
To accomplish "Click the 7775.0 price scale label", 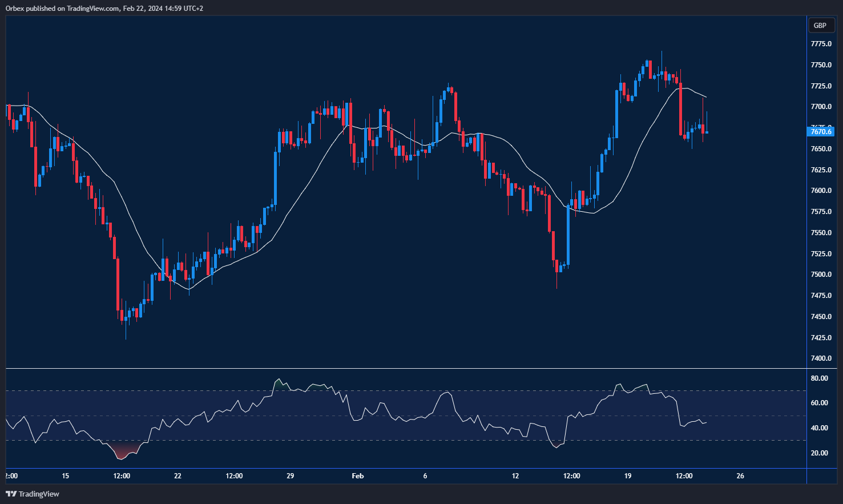I will (821, 44).
